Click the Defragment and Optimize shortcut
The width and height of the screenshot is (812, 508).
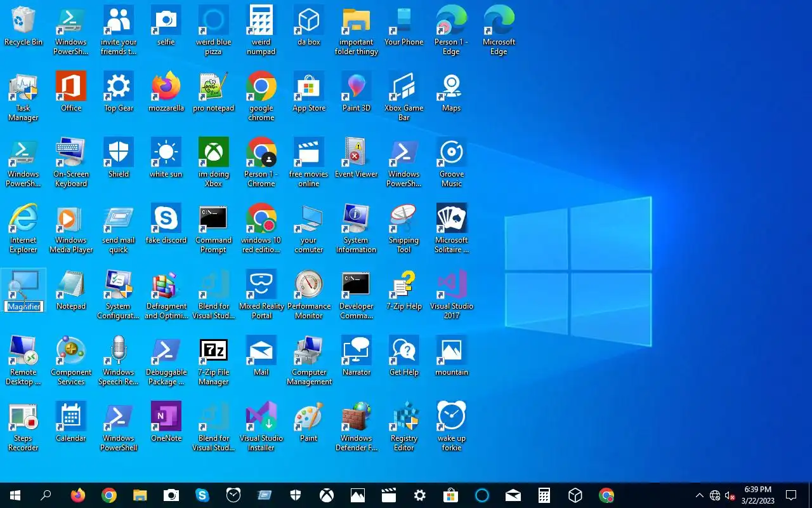pyautogui.click(x=166, y=295)
